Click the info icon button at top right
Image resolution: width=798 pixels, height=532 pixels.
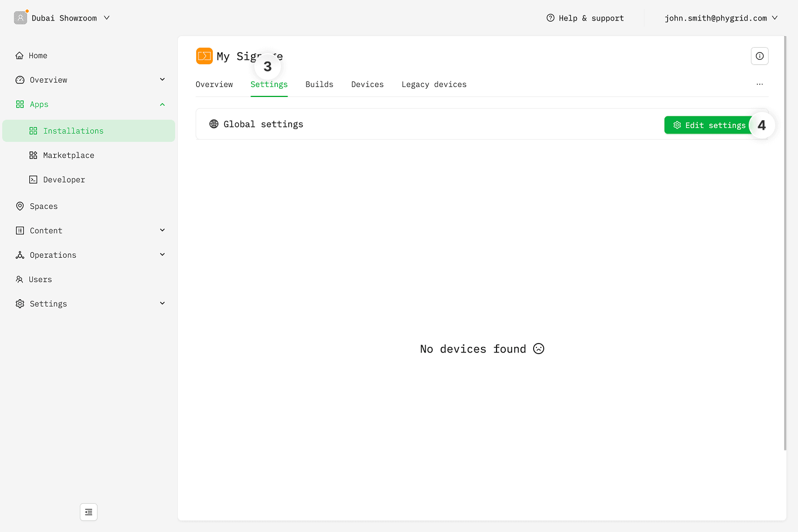coord(759,56)
